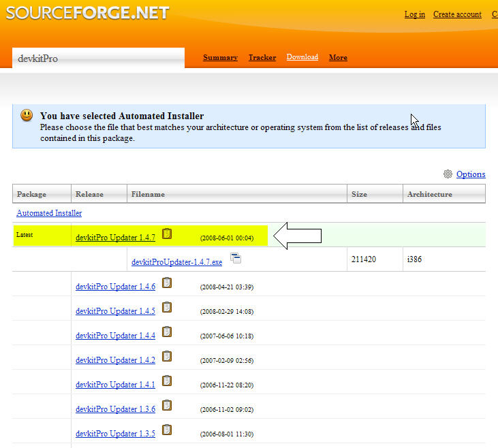Open the Automated Installer package link
The image size is (498, 448).
click(49, 213)
